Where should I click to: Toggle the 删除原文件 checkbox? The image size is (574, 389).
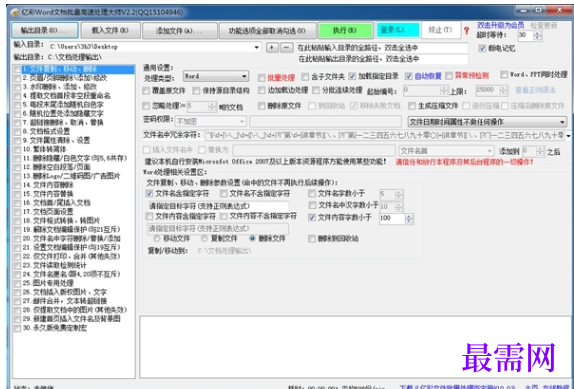261,106
